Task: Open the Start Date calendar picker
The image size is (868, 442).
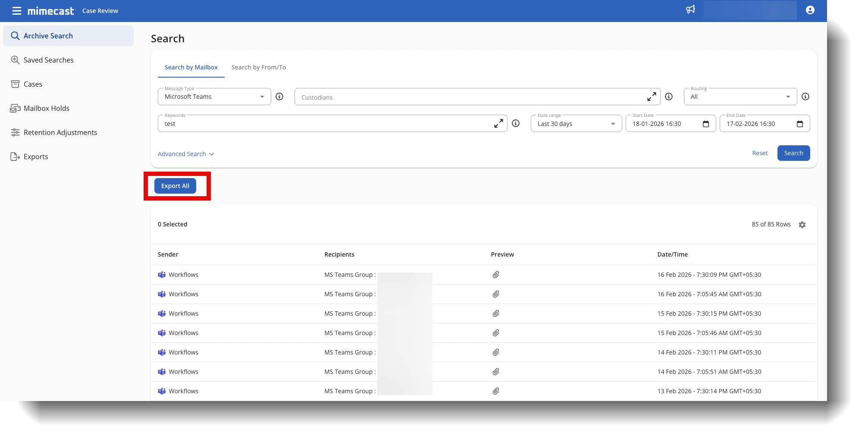Action: click(706, 124)
